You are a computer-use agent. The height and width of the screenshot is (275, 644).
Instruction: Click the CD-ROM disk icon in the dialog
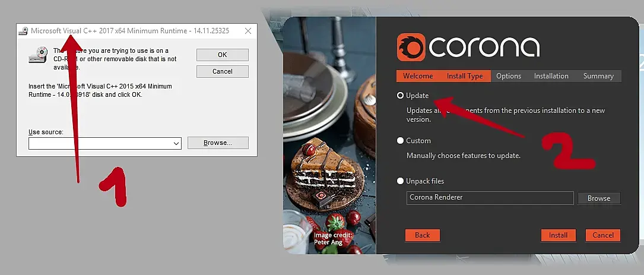[38, 55]
